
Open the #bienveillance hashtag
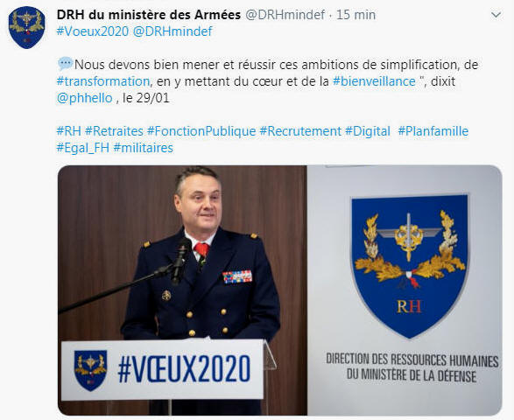click(x=374, y=81)
